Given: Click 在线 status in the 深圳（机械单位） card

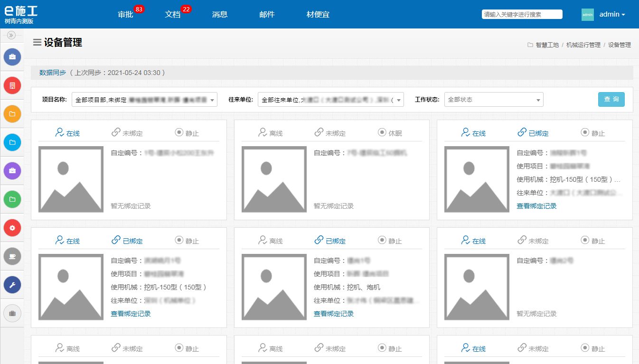Looking at the screenshot, I should 68,241.
